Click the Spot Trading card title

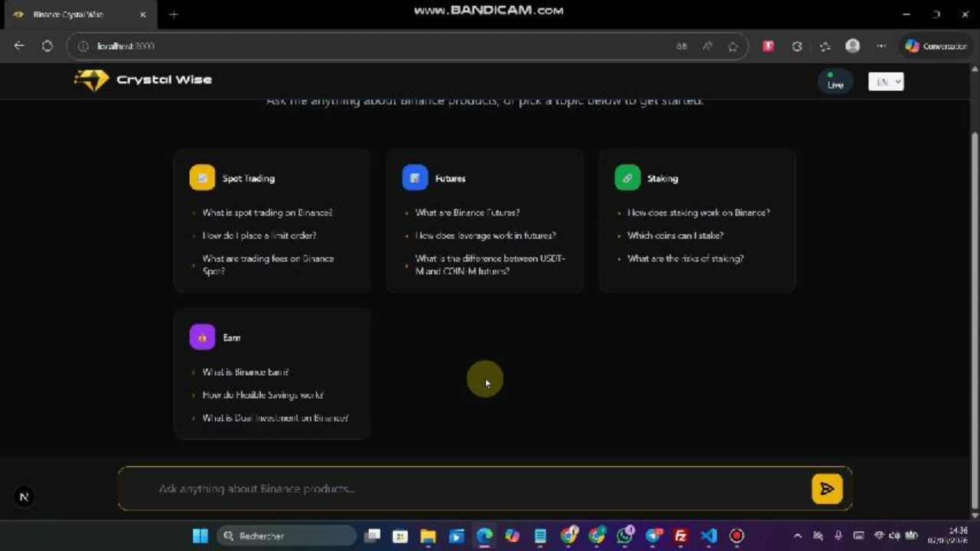pyautogui.click(x=248, y=178)
